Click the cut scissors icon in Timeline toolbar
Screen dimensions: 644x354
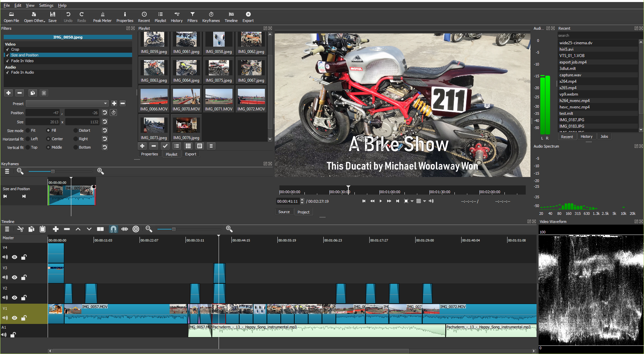coord(20,229)
